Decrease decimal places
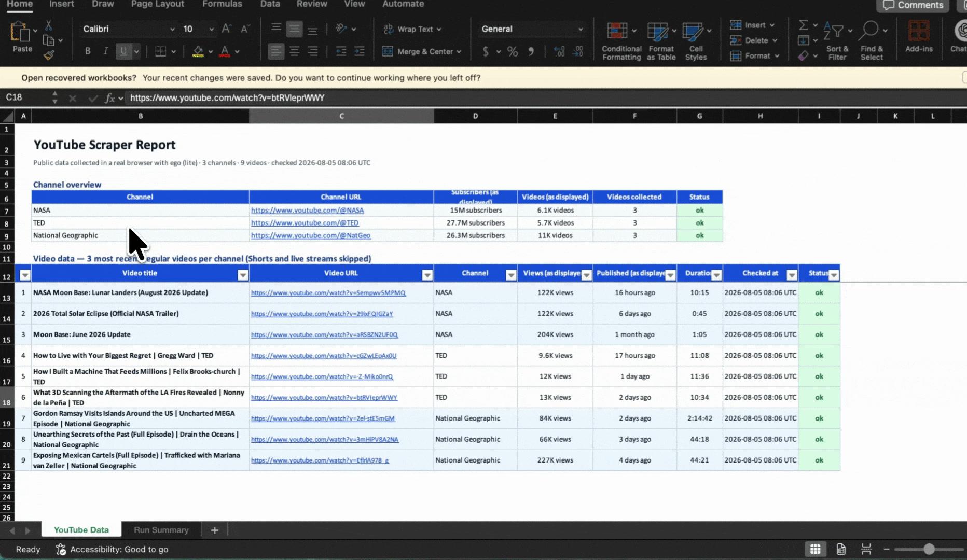967x560 pixels. tap(578, 51)
